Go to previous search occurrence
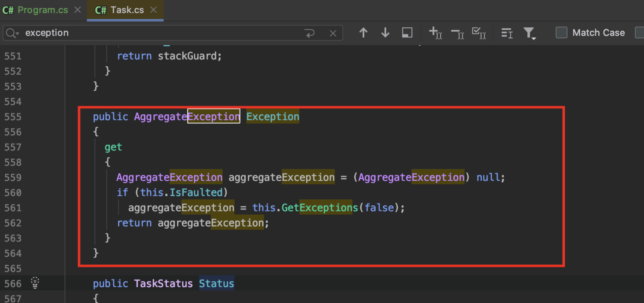Screen dimensions: 644x303 tap(363, 33)
